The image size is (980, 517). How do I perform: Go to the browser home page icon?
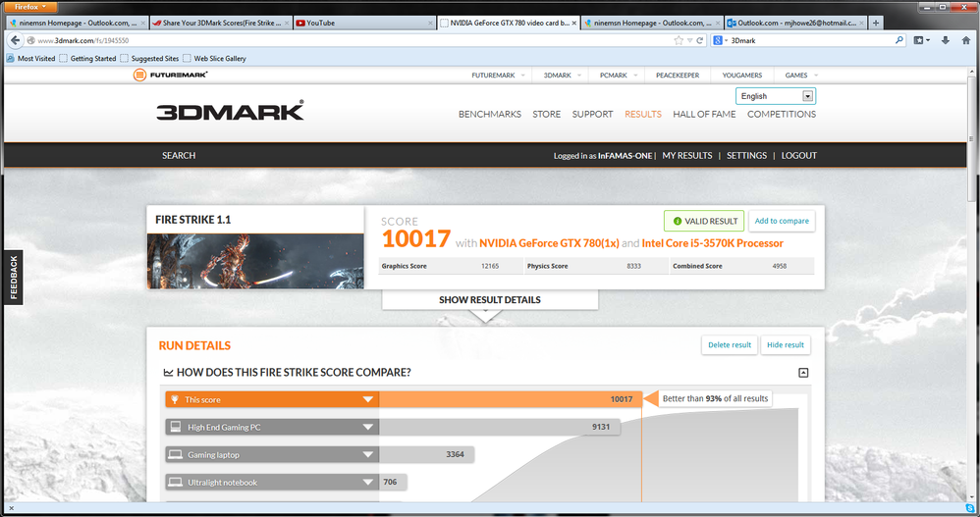(966, 40)
